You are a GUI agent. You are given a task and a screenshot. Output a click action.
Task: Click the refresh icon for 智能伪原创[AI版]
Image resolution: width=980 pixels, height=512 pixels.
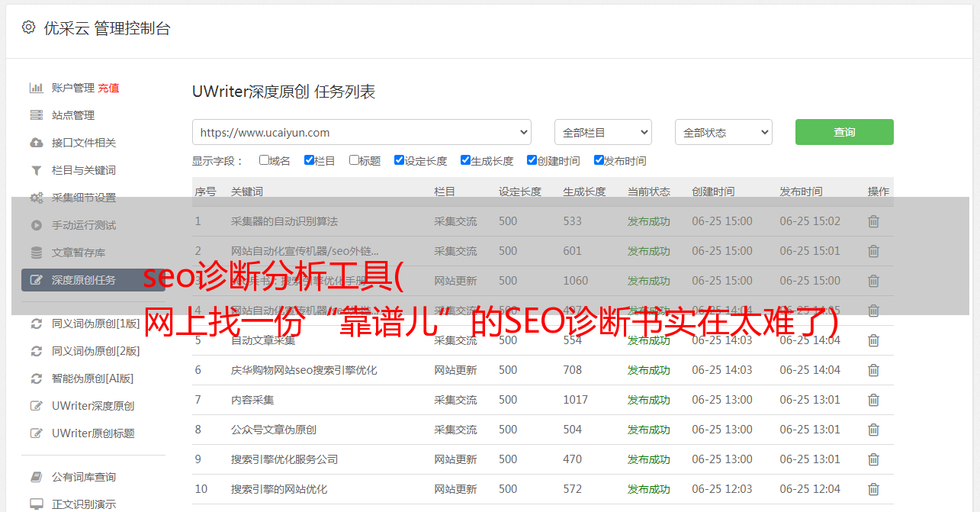[x=36, y=378]
